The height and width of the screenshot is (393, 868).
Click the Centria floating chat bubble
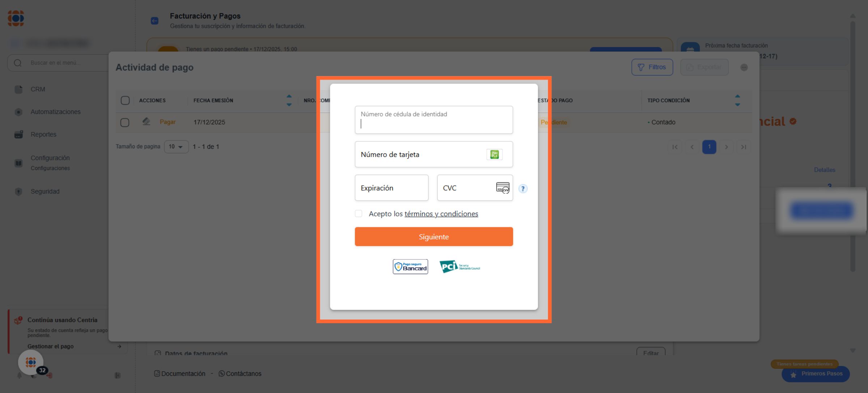tap(31, 362)
